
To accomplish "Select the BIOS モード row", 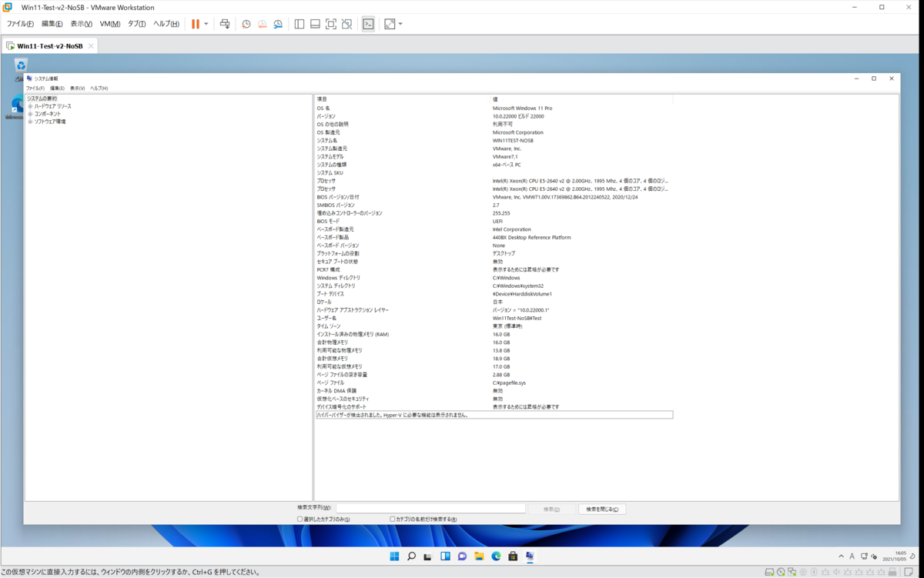I will [x=494, y=222].
